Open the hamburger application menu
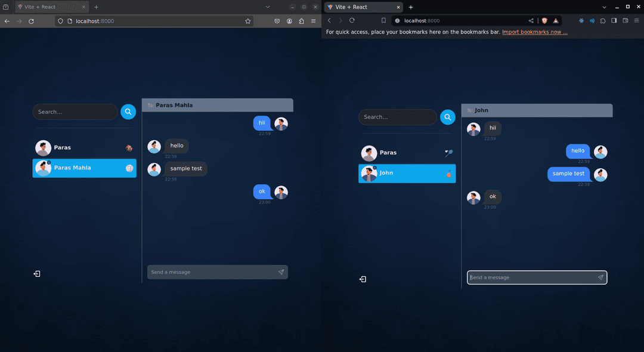644x352 pixels. coord(313,20)
